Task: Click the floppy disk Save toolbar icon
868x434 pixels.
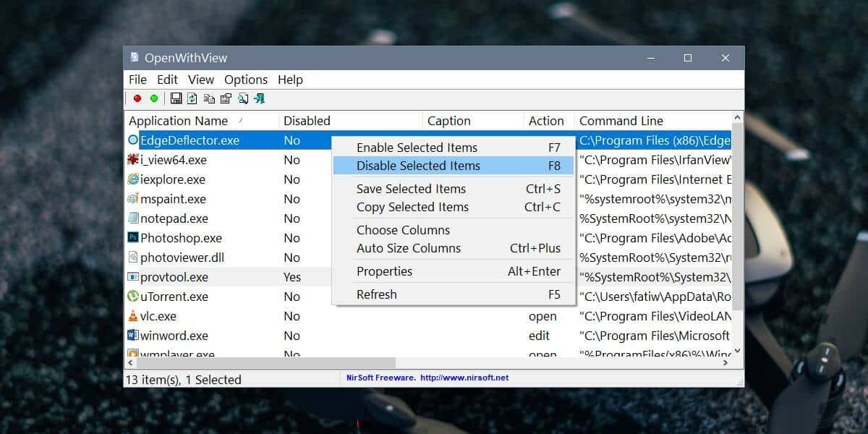Action: coord(176,98)
